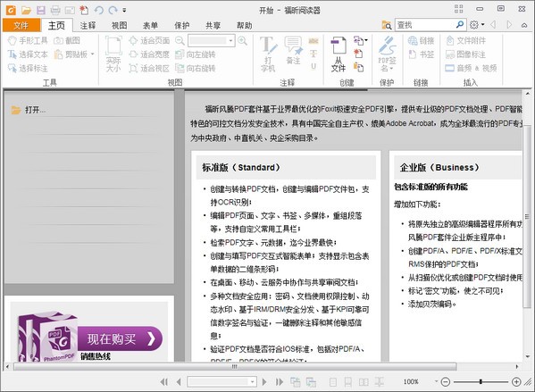Rotate the page with 向左旋转
The height and width of the screenshot is (392, 535).
tap(195, 54)
